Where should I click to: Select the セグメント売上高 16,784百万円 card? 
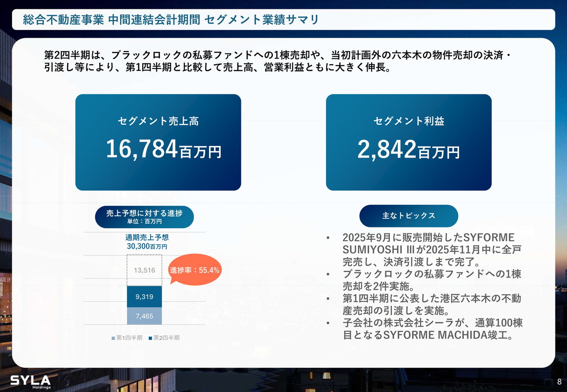(x=158, y=142)
